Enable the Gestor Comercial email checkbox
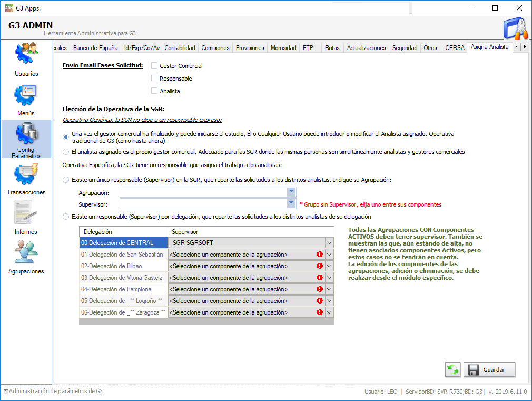 (154, 65)
